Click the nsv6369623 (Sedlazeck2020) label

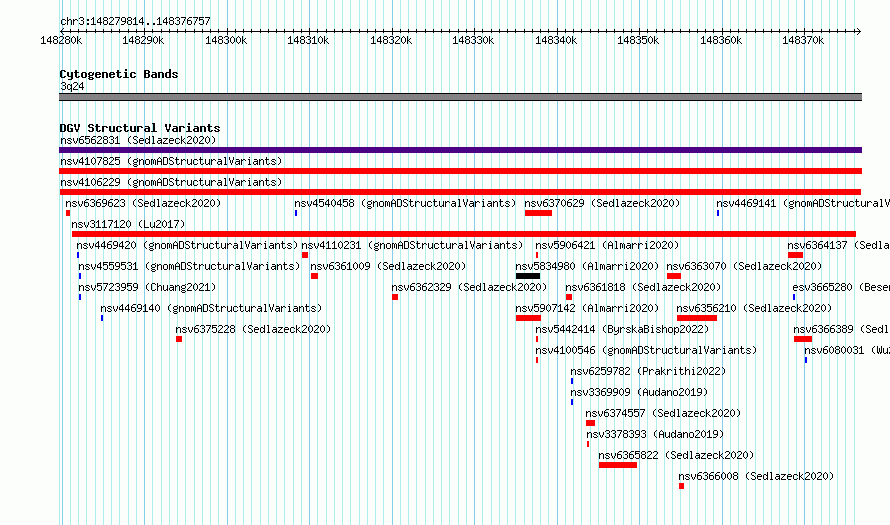click(x=143, y=203)
